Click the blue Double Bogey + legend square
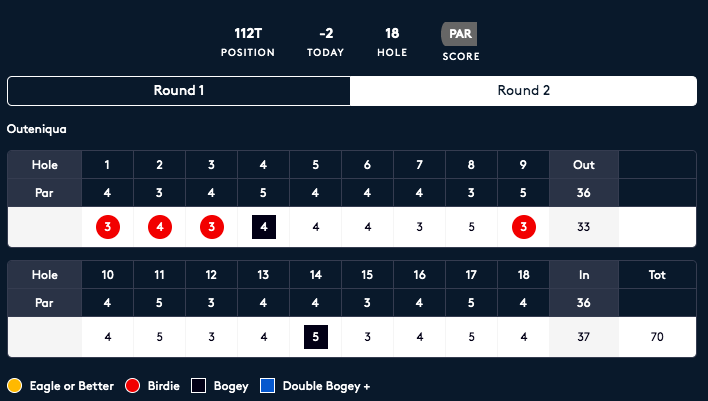Viewport: 708px width, 401px height. point(267,386)
